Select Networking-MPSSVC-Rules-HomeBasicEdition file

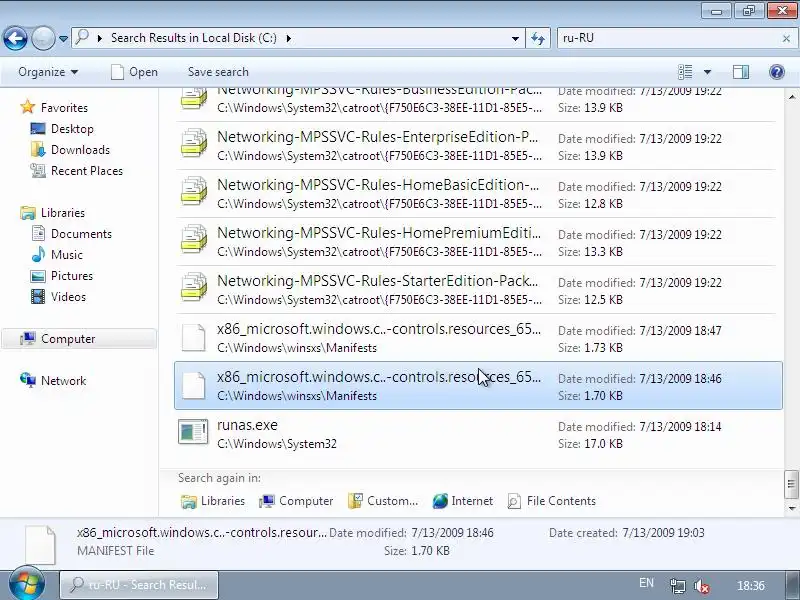coord(478,193)
